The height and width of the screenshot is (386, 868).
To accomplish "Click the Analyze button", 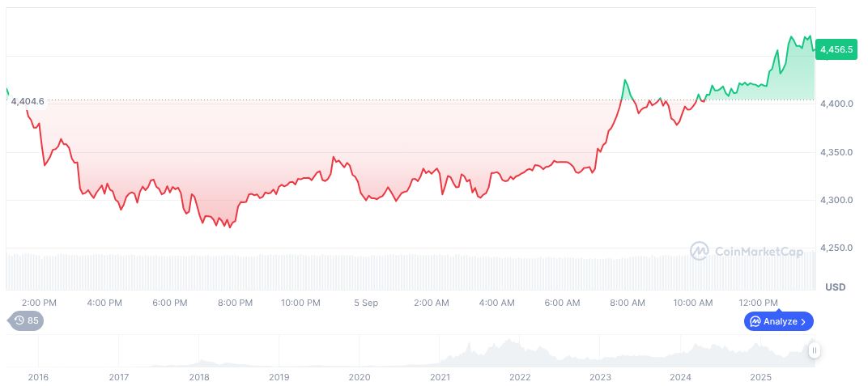I will pos(779,321).
